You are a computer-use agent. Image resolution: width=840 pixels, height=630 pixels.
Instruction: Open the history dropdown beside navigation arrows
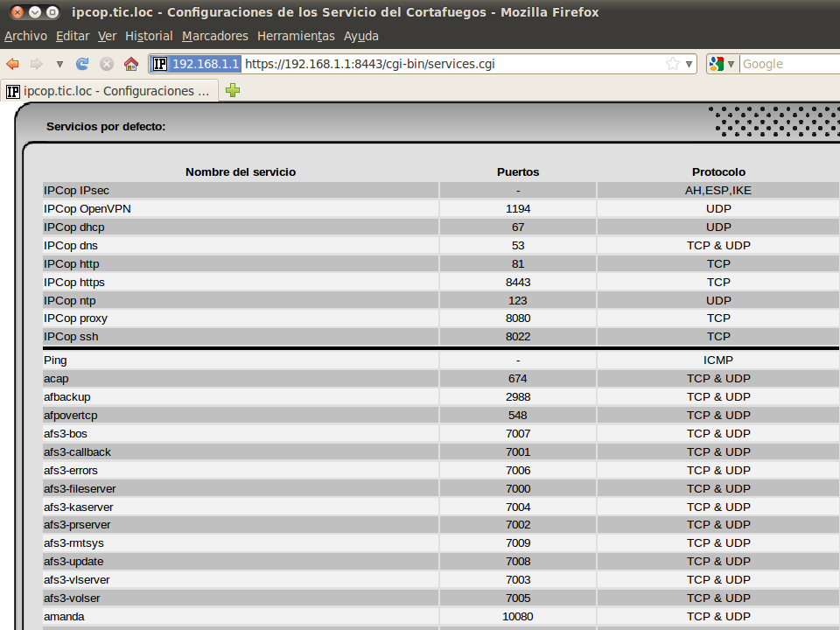(59, 64)
